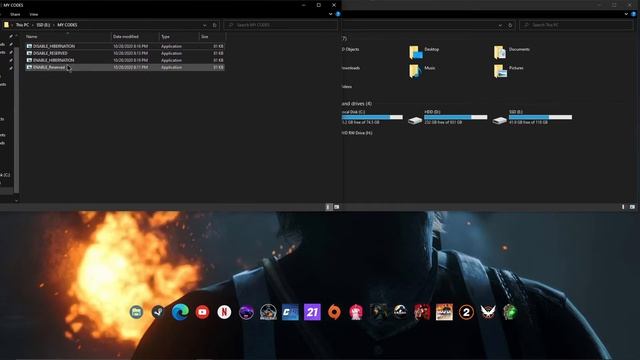The width and height of the screenshot is (640, 360).
Task: Click the Search MY CODES field
Action: click(x=280, y=25)
